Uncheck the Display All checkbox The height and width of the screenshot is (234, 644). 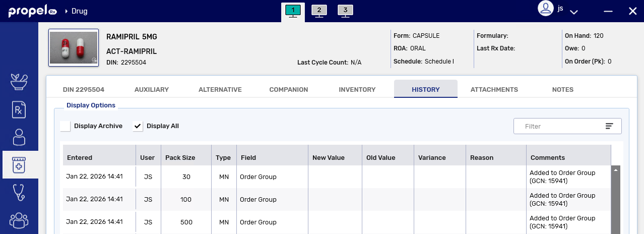tap(138, 126)
